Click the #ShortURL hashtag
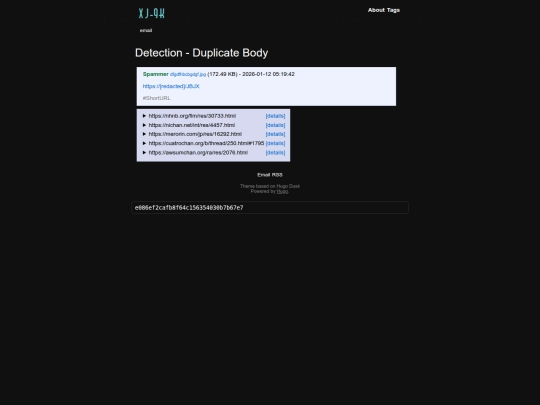The image size is (540, 405). point(156,98)
